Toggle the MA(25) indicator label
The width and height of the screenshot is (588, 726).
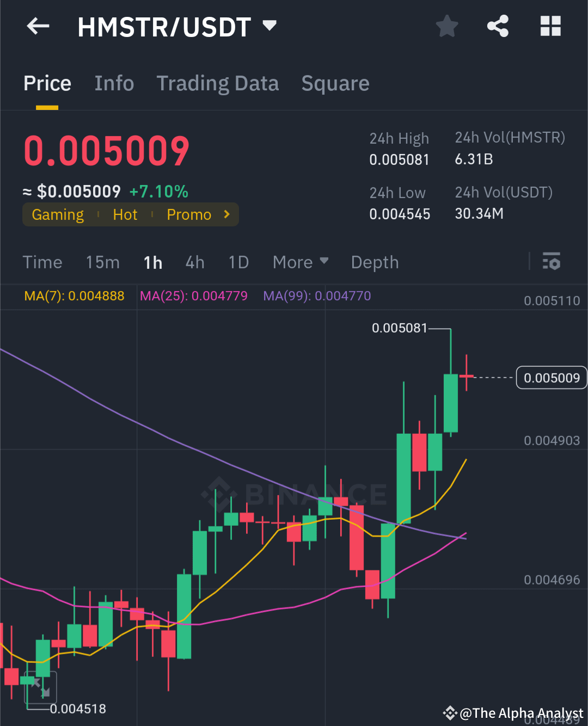pos(193,296)
